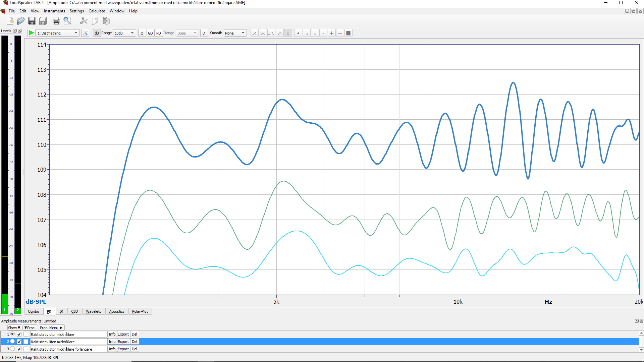Cut using the scissors icon

coord(84,21)
